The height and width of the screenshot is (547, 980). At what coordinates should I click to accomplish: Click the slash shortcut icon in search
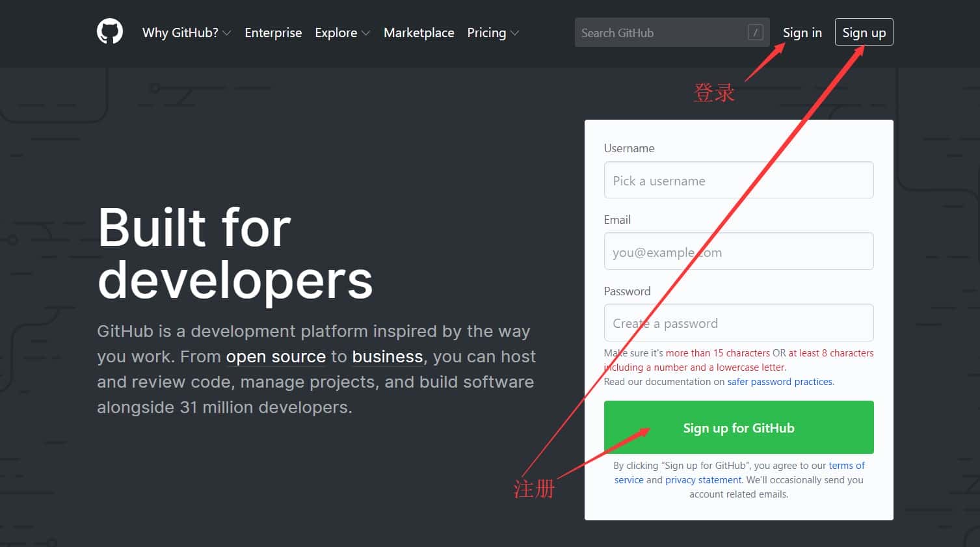(x=755, y=33)
